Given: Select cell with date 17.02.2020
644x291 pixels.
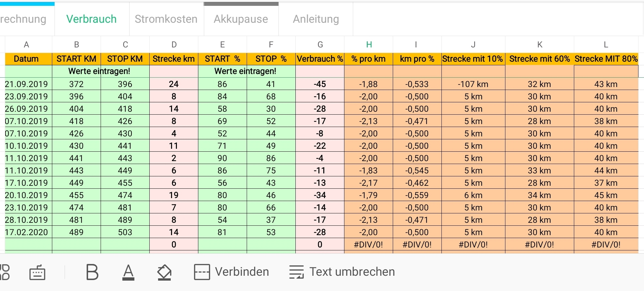Looking at the screenshot, I should (26, 232).
